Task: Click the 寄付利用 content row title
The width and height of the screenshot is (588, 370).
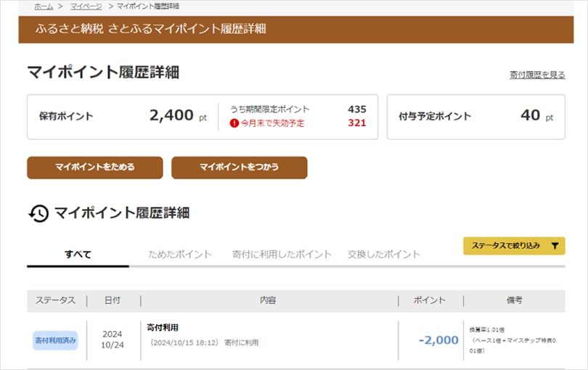Action: pos(163,328)
